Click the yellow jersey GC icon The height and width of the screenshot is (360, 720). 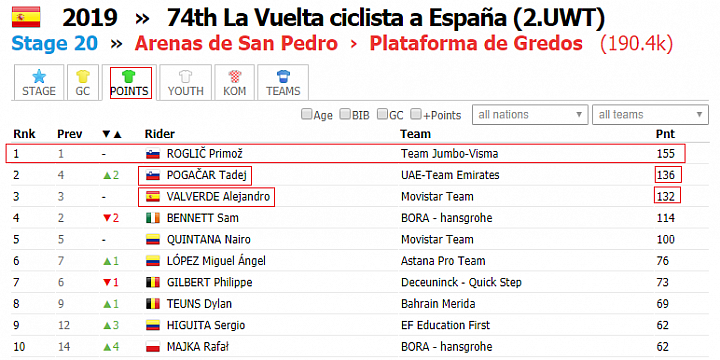coord(83,76)
